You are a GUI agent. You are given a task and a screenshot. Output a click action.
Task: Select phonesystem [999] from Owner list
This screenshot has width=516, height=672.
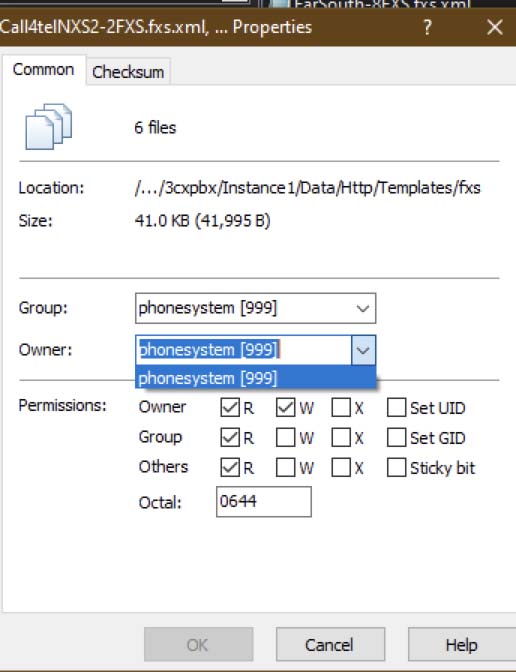click(255, 378)
